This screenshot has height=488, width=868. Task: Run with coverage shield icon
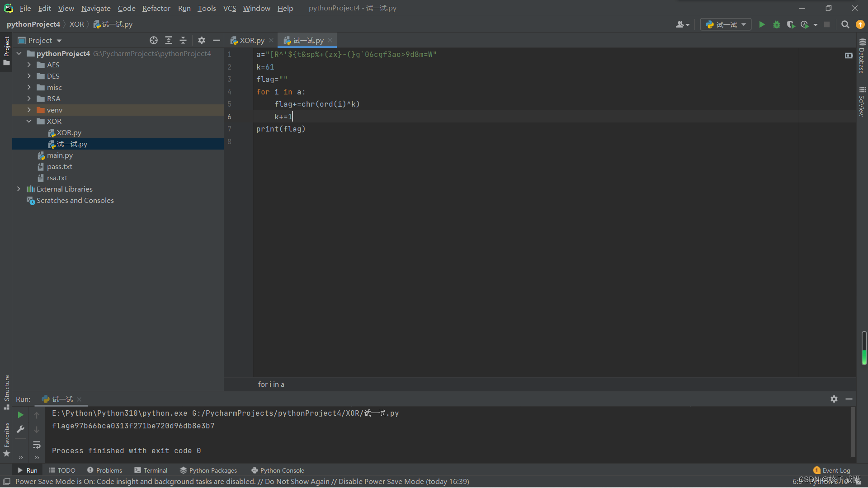(790, 24)
